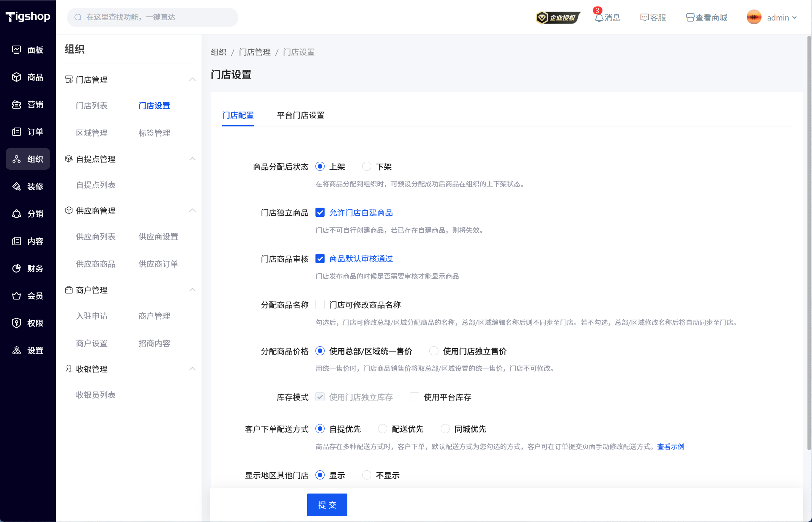Viewport: 812px width, 522px height.
Task: Collapse the 门店管理 menu section
Action: (192, 79)
